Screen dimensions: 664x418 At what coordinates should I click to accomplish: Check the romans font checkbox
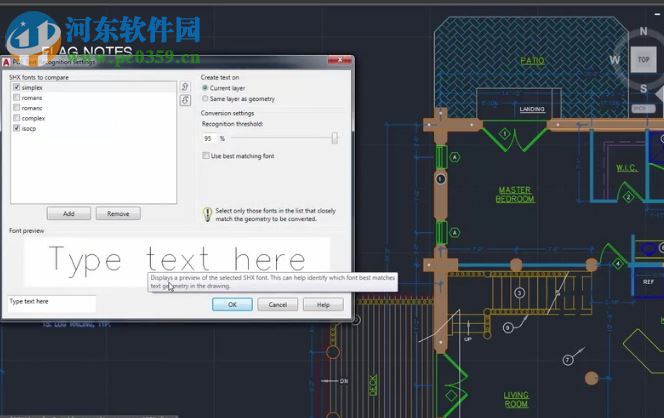coord(17,97)
